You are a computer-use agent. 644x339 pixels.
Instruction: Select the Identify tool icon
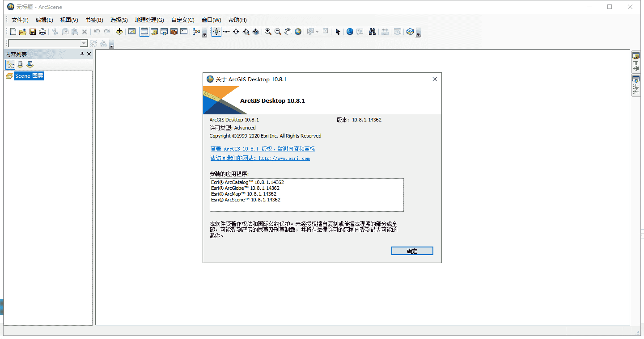click(x=350, y=32)
